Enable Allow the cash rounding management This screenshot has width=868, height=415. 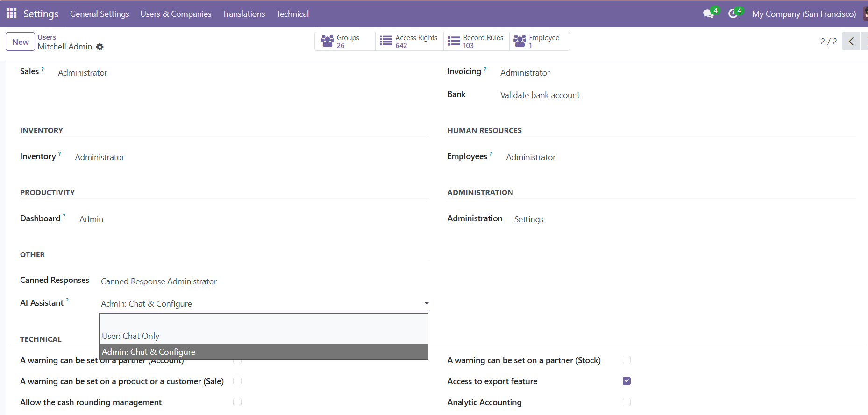pyautogui.click(x=237, y=402)
